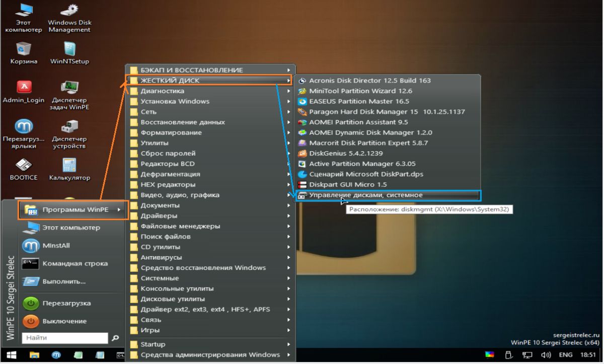604x364 pixels.
Task: Choose Выполнить... in start menu
Action: point(72,281)
